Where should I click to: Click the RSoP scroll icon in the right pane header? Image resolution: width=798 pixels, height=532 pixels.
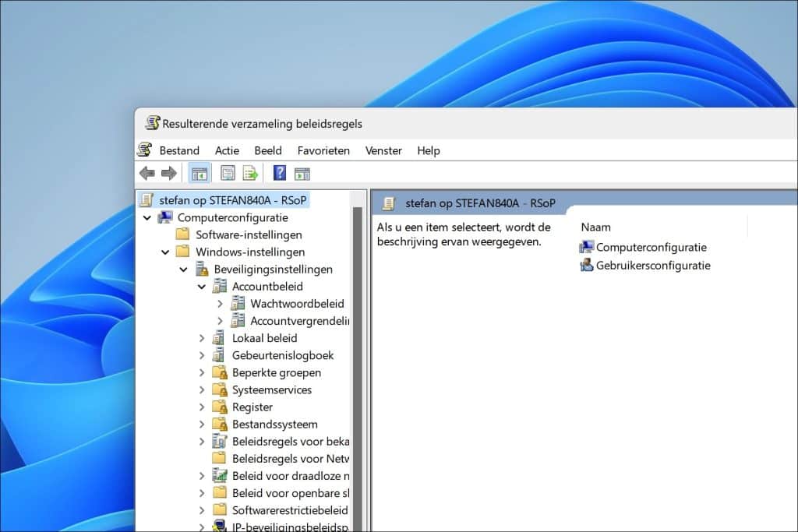click(390, 203)
